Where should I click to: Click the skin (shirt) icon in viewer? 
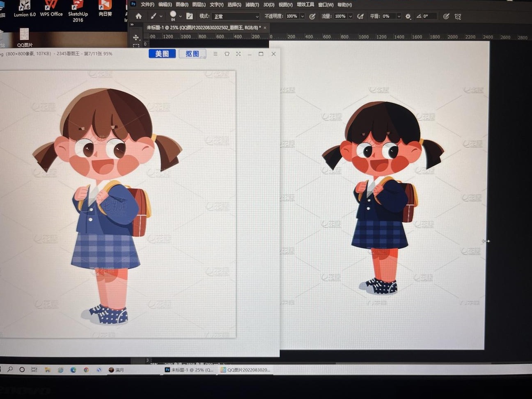[227, 54]
